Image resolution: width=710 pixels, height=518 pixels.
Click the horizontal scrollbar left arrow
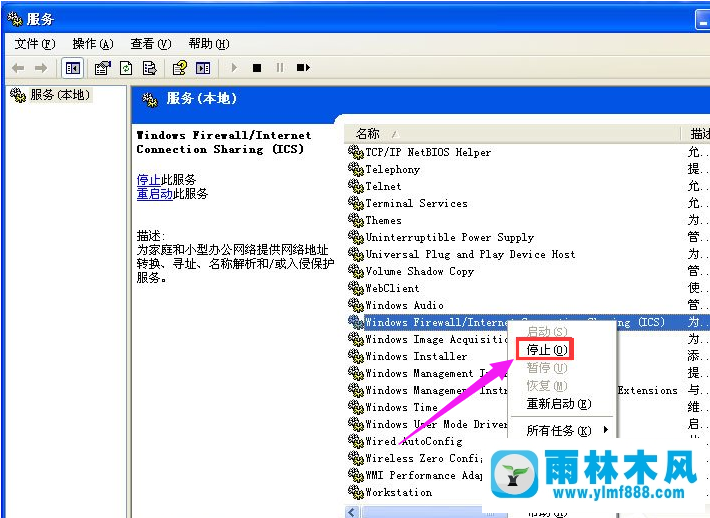[352, 512]
